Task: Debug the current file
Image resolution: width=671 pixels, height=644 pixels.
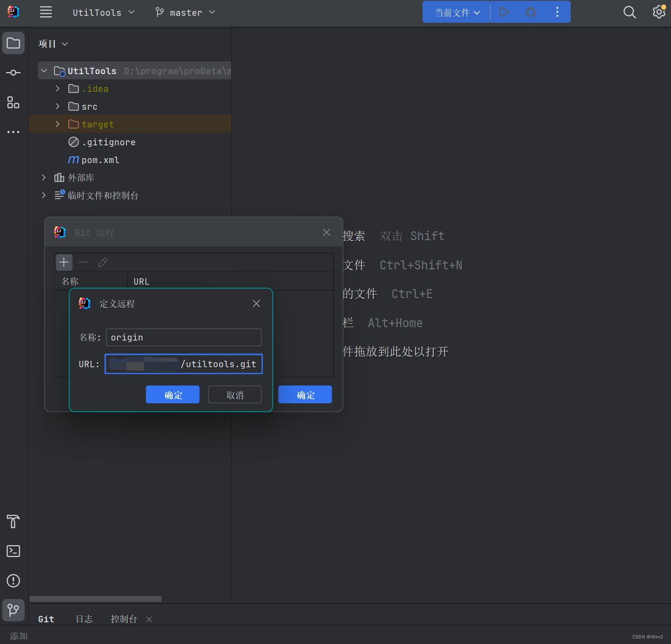Action: pyautogui.click(x=531, y=12)
